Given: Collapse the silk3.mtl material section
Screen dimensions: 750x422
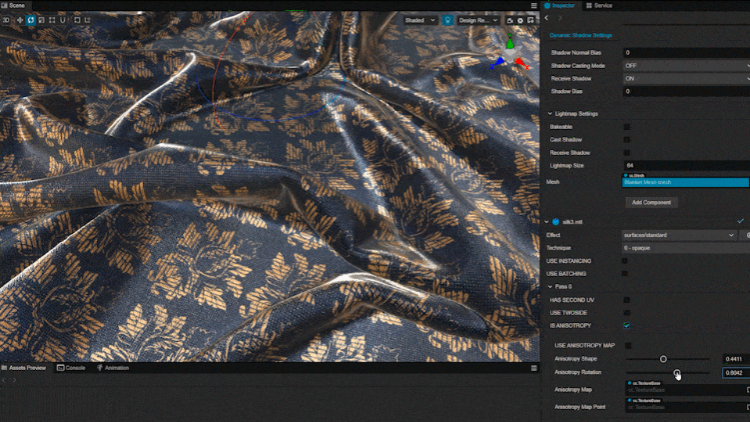Looking at the screenshot, I should (x=547, y=222).
